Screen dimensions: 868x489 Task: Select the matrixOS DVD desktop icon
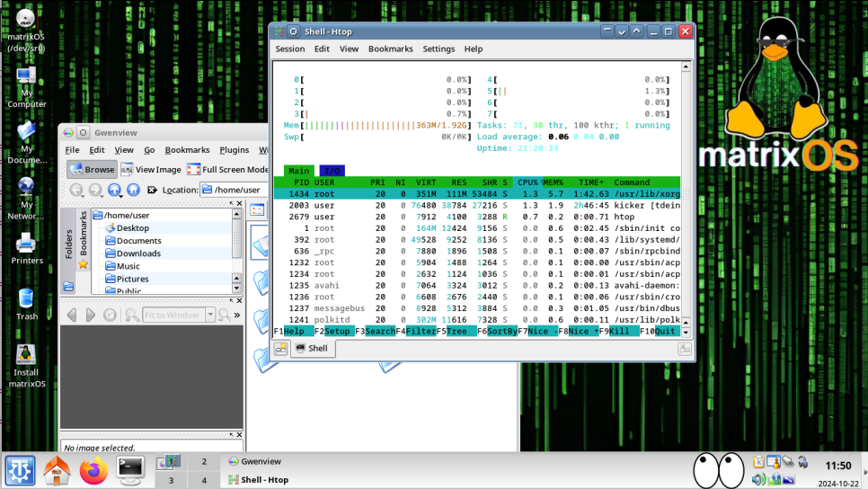[26, 31]
